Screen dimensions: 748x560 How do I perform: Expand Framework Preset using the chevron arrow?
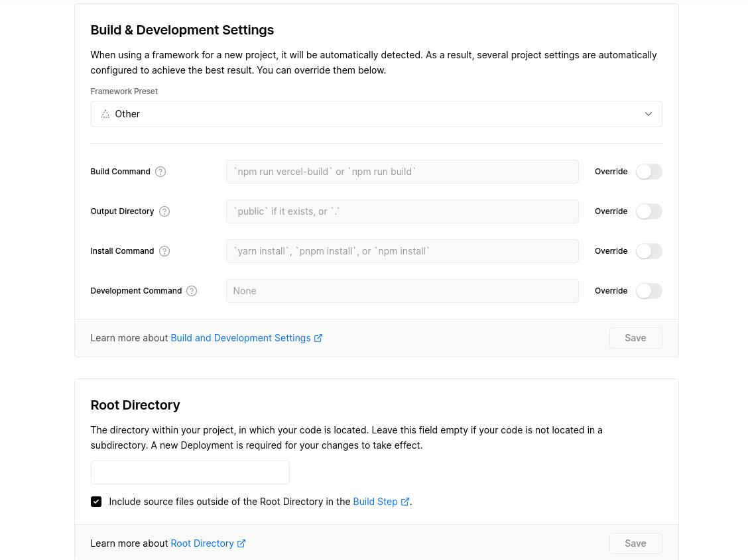(649, 114)
